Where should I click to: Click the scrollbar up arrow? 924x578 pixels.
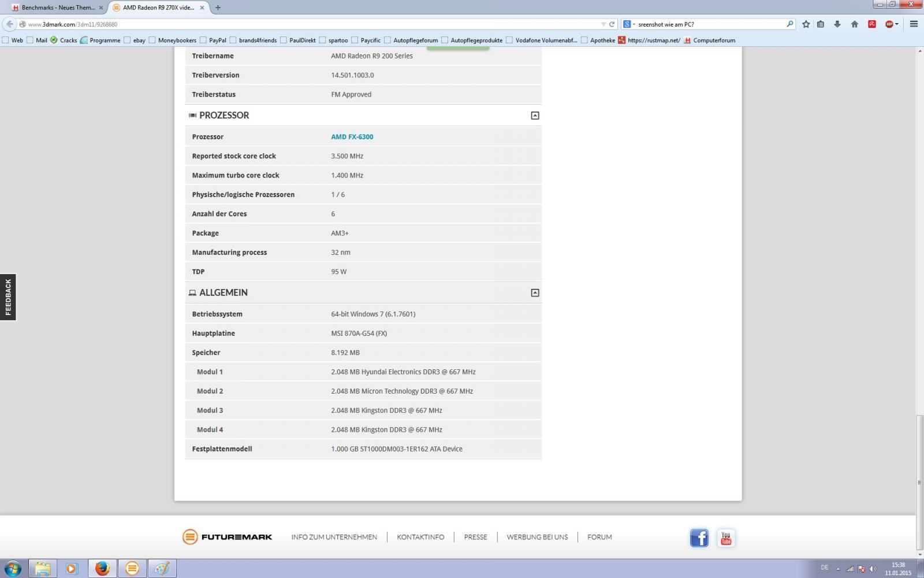[919, 51]
